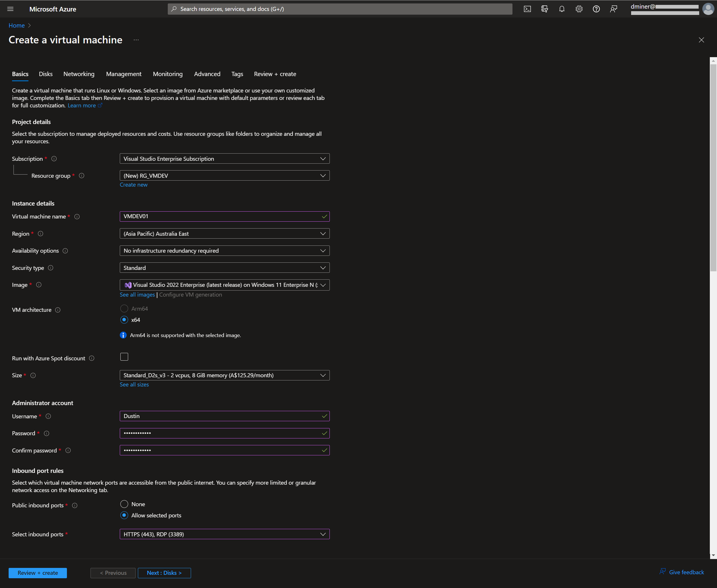Click the Basics tab
717x588 pixels.
pyautogui.click(x=20, y=74)
